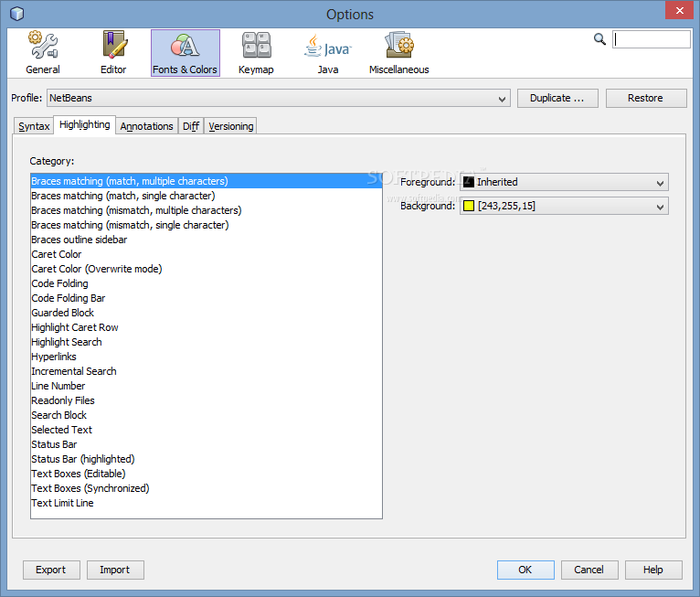Select the 'Text Limit Line' category
The image size is (700, 597).
tap(207, 503)
